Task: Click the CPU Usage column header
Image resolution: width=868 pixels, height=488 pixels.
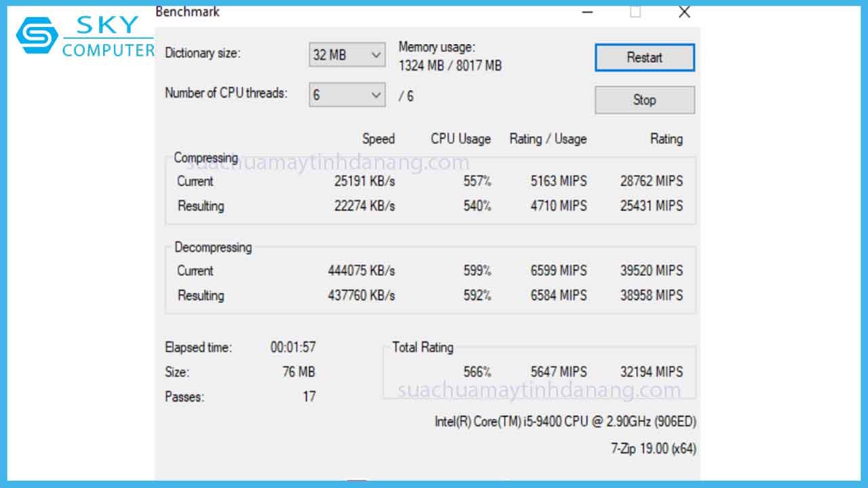Action: point(460,139)
